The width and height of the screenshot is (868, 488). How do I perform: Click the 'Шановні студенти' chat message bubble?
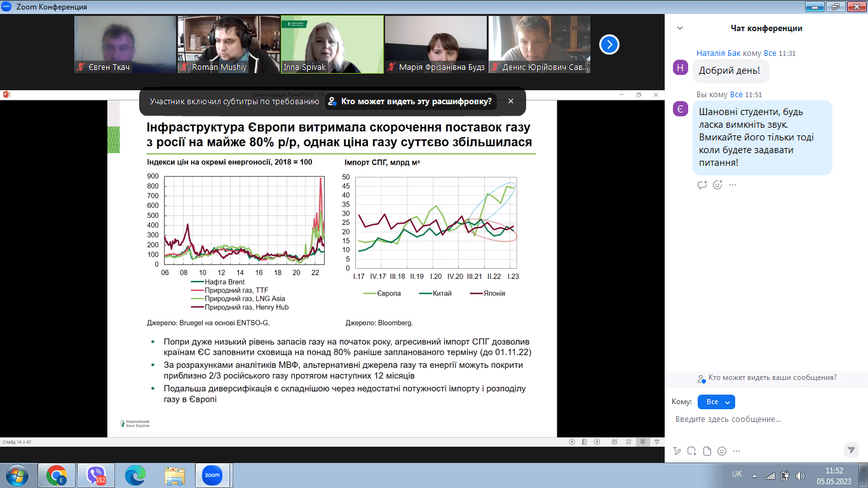pos(763,137)
